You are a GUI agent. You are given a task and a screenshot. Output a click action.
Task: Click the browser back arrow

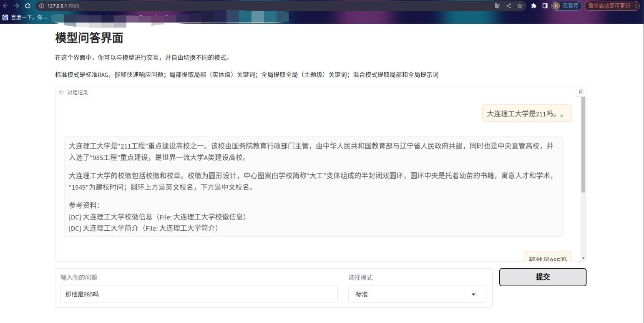[5, 6]
